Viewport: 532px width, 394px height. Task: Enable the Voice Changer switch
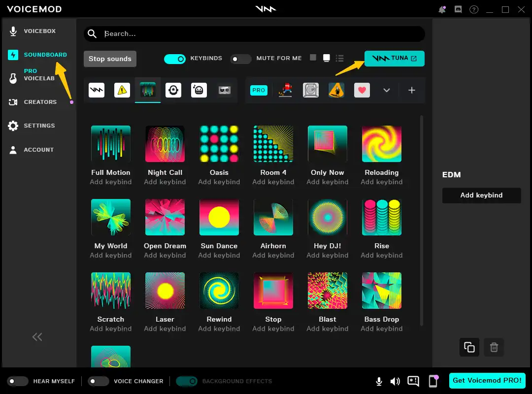coord(98,381)
